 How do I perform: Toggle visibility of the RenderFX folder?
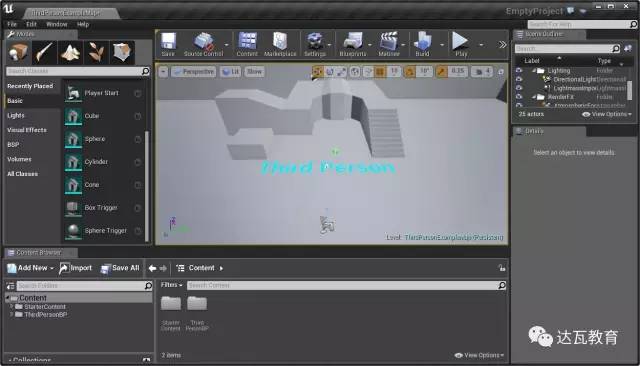coord(519,97)
